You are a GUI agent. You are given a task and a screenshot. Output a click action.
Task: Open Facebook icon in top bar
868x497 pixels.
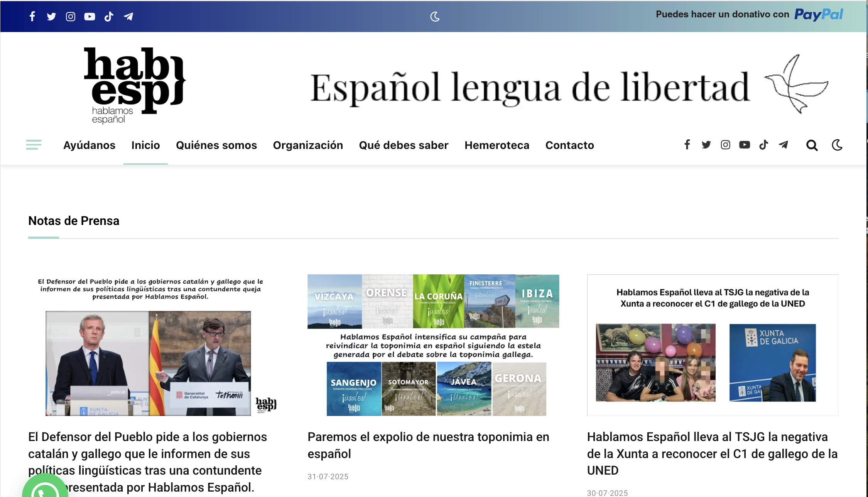point(32,16)
